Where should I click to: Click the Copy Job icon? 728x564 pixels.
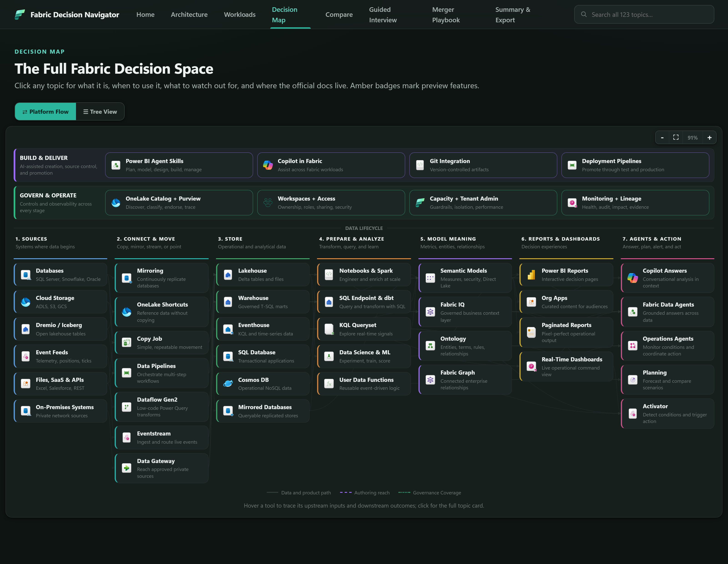click(127, 342)
